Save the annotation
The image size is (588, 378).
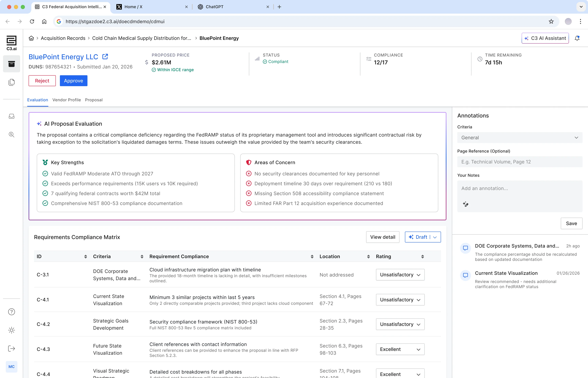[571, 223]
